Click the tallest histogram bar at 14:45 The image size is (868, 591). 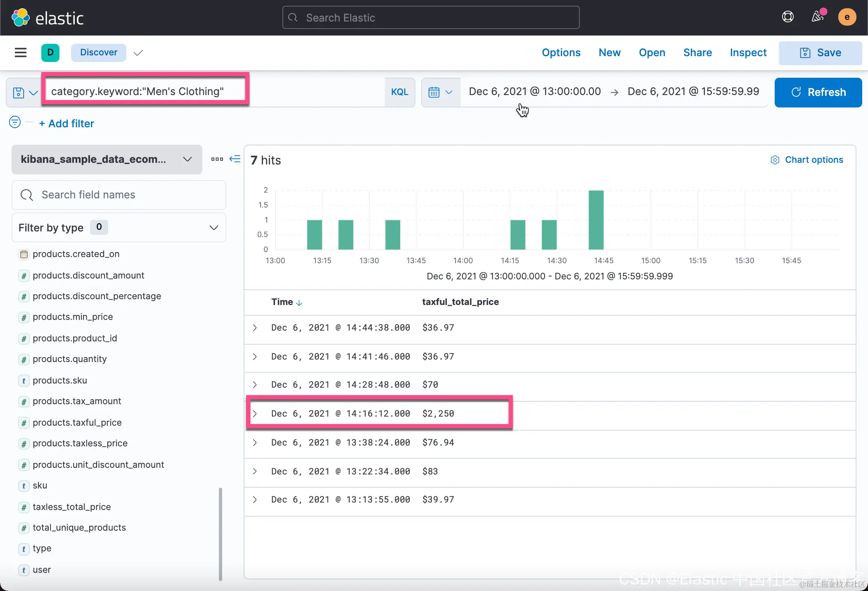coord(595,220)
